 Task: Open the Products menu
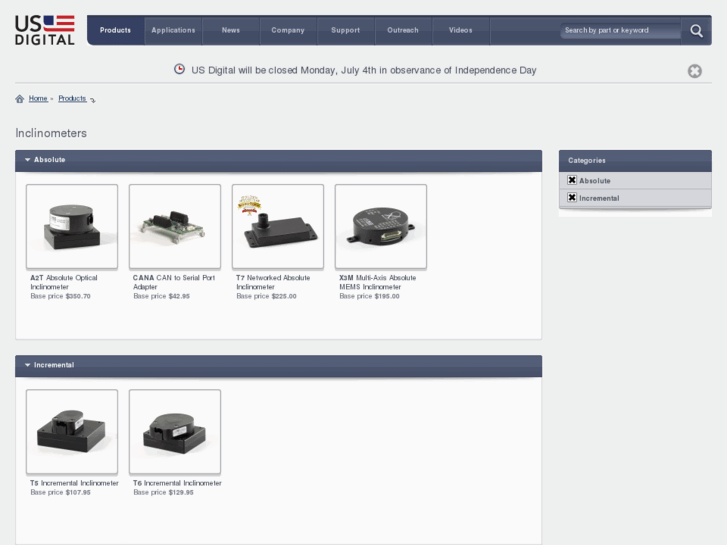pos(115,30)
